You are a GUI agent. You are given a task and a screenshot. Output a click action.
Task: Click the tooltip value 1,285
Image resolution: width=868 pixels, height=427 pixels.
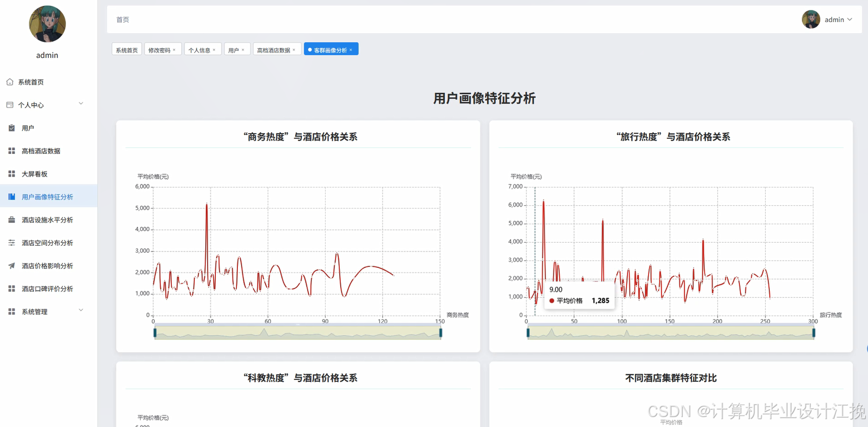(600, 301)
